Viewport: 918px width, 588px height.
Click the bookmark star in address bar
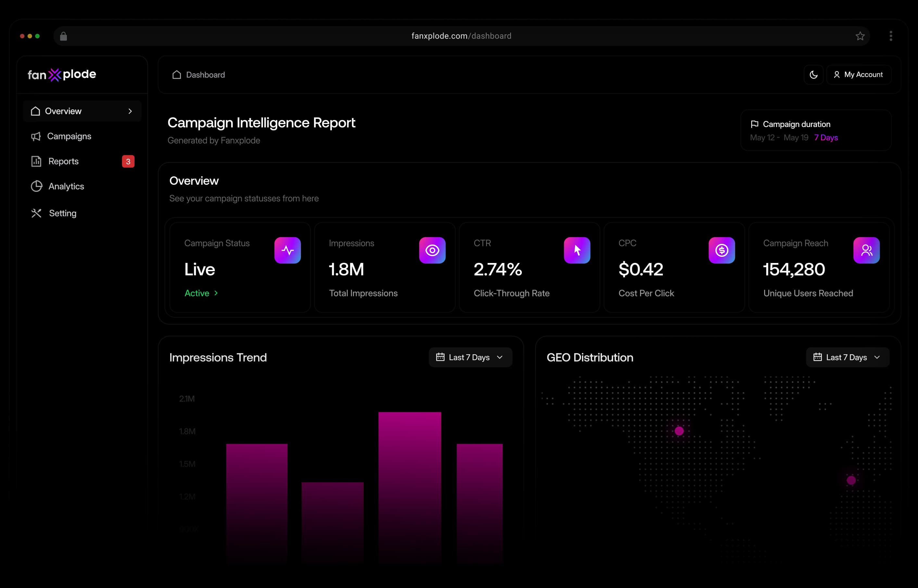click(860, 36)
